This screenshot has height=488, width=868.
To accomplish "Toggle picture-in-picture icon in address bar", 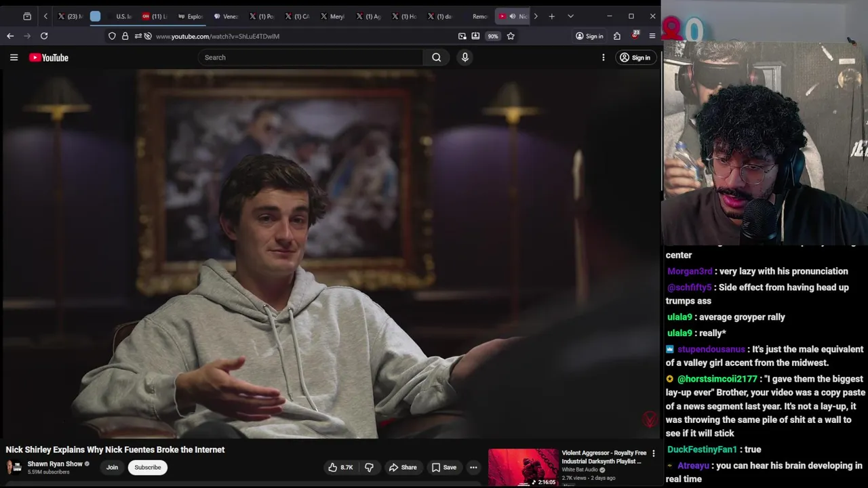I will (462, 36).
